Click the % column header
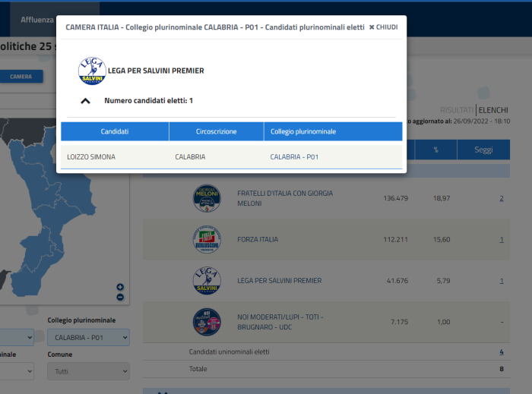Viewport: 532px width, 394px height. 435,150
